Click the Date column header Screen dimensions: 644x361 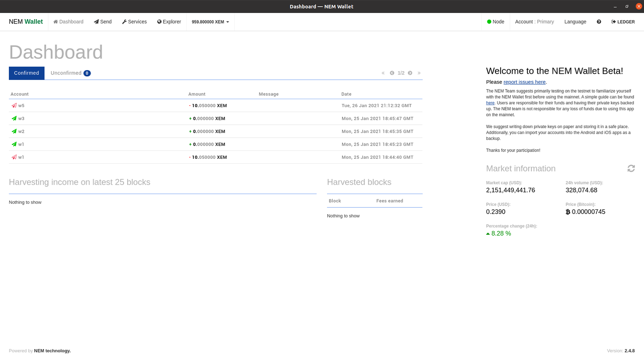point(346,94)
